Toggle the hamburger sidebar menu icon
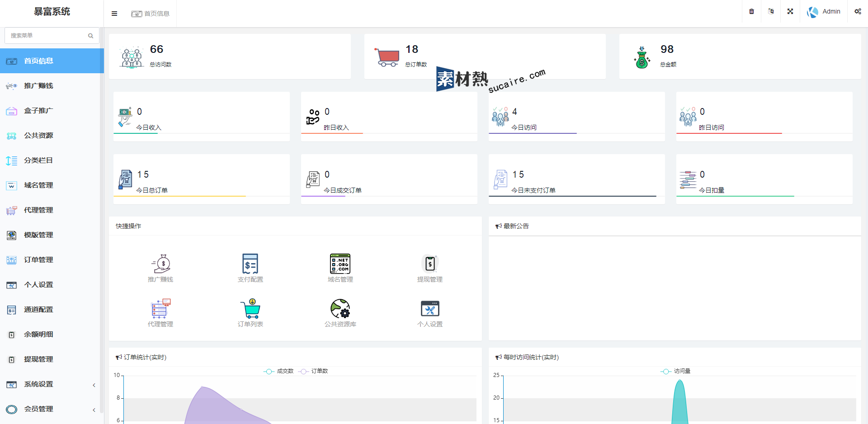The image size is (868, 424). click(114, 14)
